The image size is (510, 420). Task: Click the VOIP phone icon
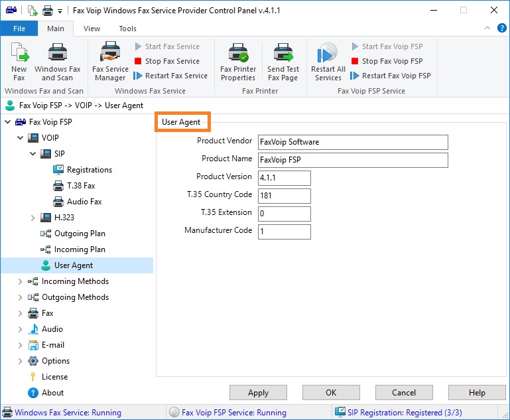[x=33, y=137]
